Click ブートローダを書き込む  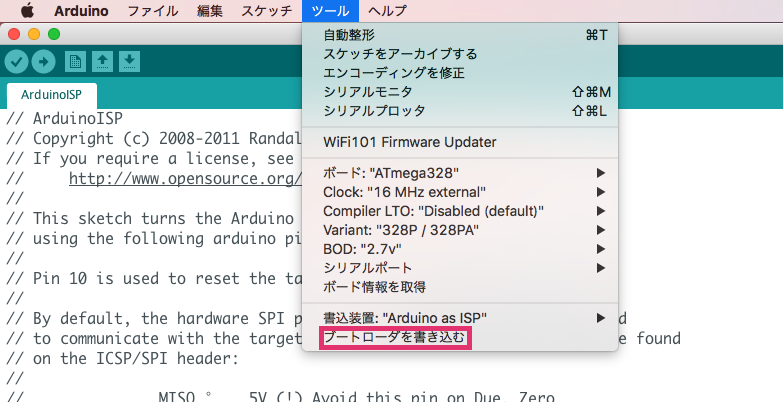(460, 338)
